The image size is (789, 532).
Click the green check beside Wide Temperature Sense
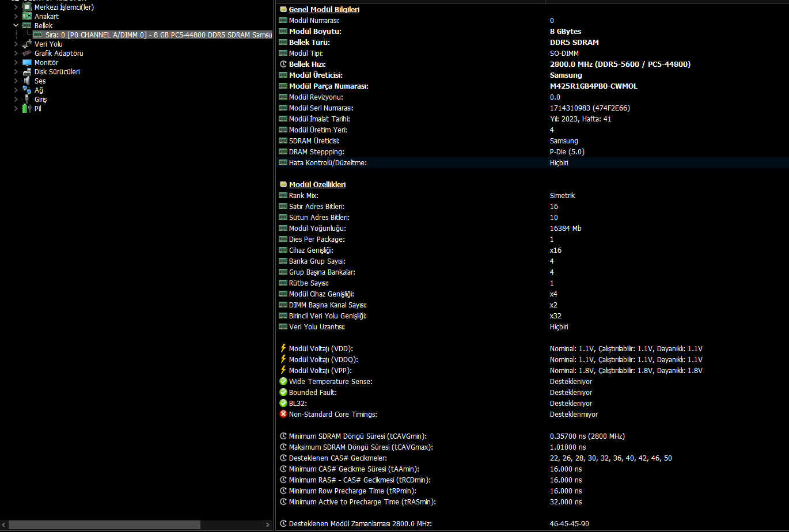283,381
